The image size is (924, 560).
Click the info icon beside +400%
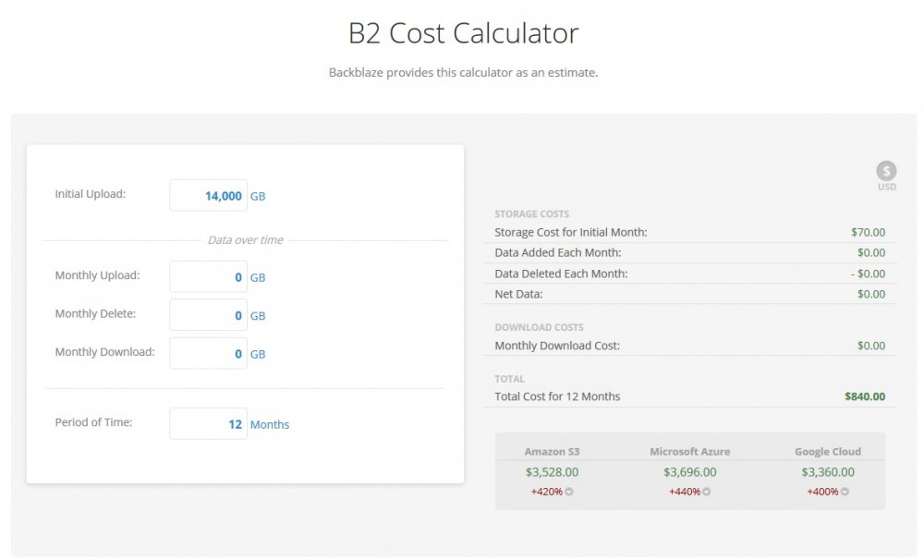click(x=844, y=492)
